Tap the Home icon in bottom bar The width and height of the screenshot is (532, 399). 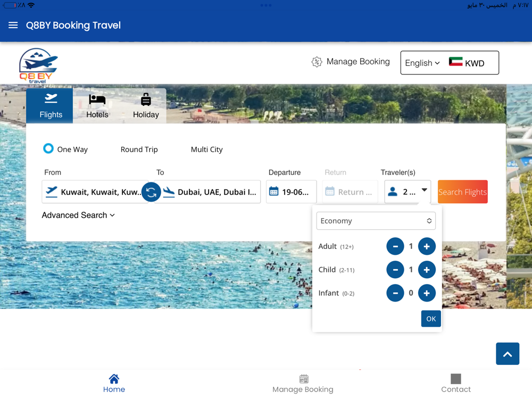pyautogui.click(x=114, y=379)
